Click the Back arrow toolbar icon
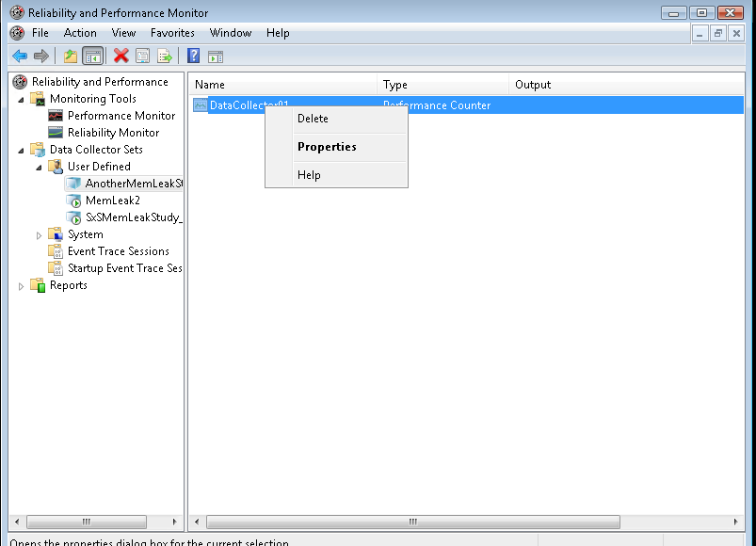Screen dimensions: 756x546 tap(20, 56)
